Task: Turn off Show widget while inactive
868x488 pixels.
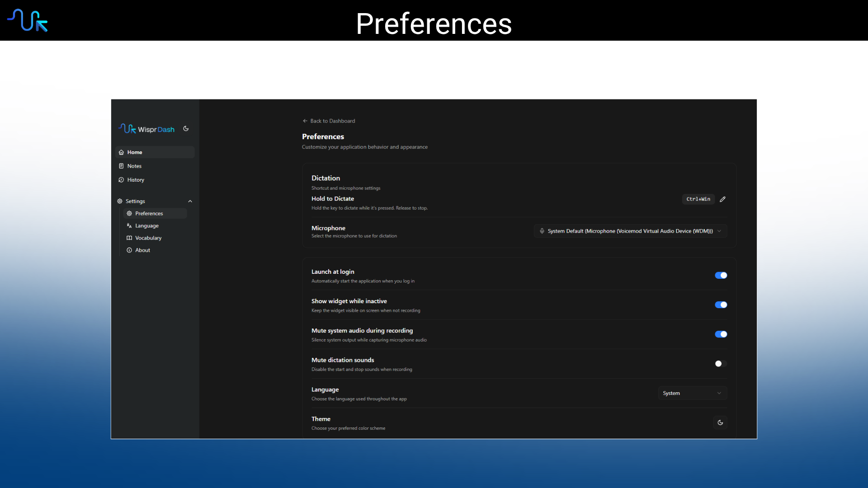Action: 721,305
